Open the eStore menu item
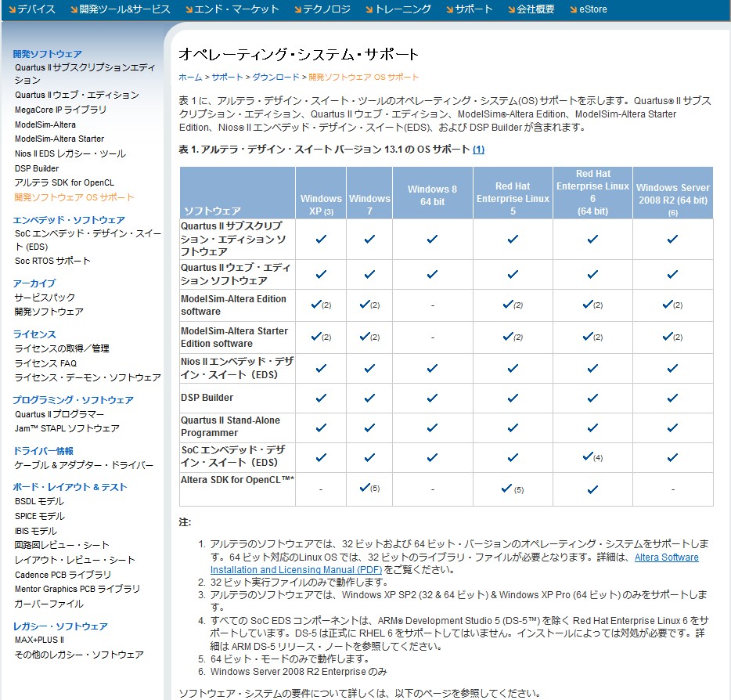731x700 pixels. (x=589, y=9)
